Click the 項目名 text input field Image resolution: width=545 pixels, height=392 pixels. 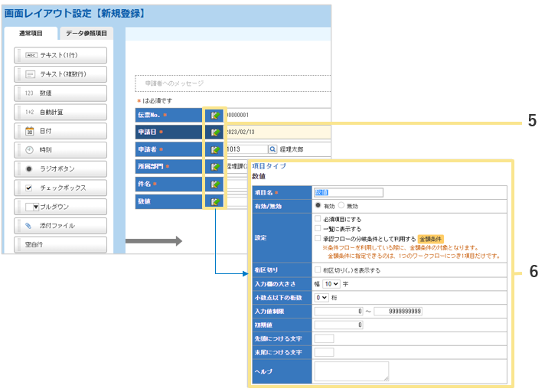tap(348, 193)
